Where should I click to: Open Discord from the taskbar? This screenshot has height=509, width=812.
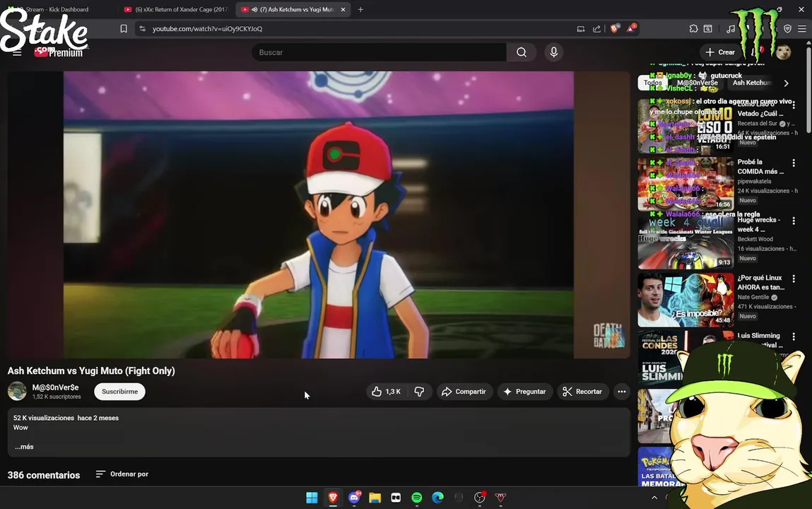(354, 498)
